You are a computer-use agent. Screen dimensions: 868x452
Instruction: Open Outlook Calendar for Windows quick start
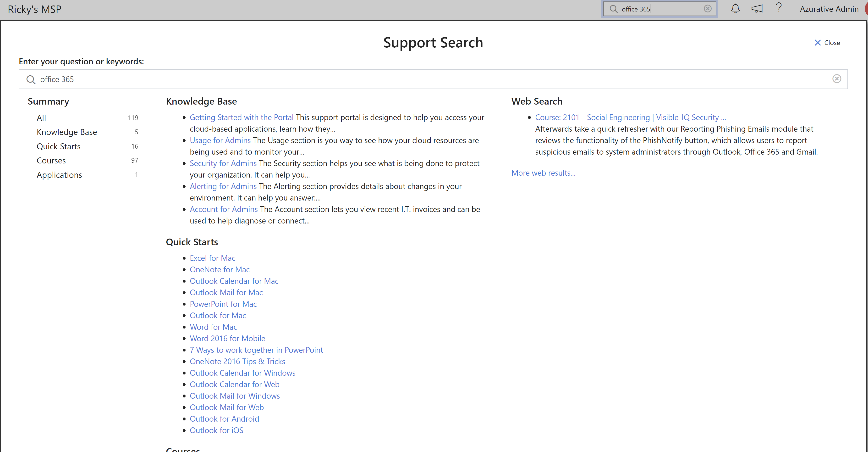242,373
